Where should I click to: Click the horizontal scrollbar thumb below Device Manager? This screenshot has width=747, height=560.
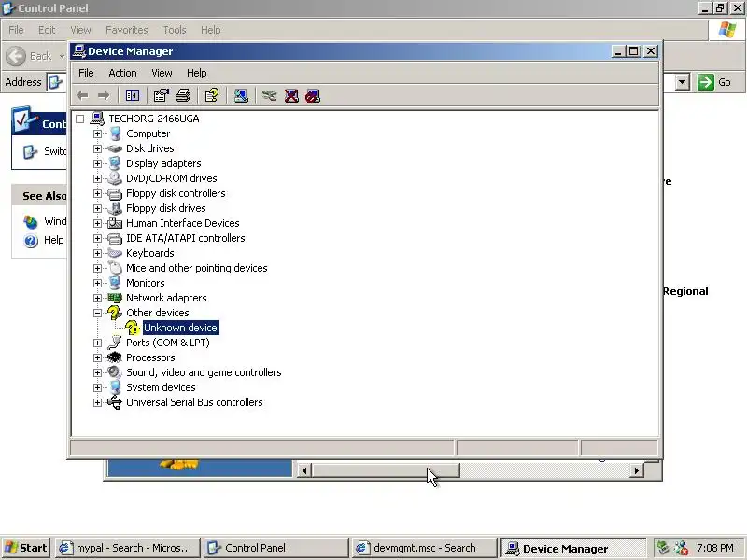pos(386,470)
